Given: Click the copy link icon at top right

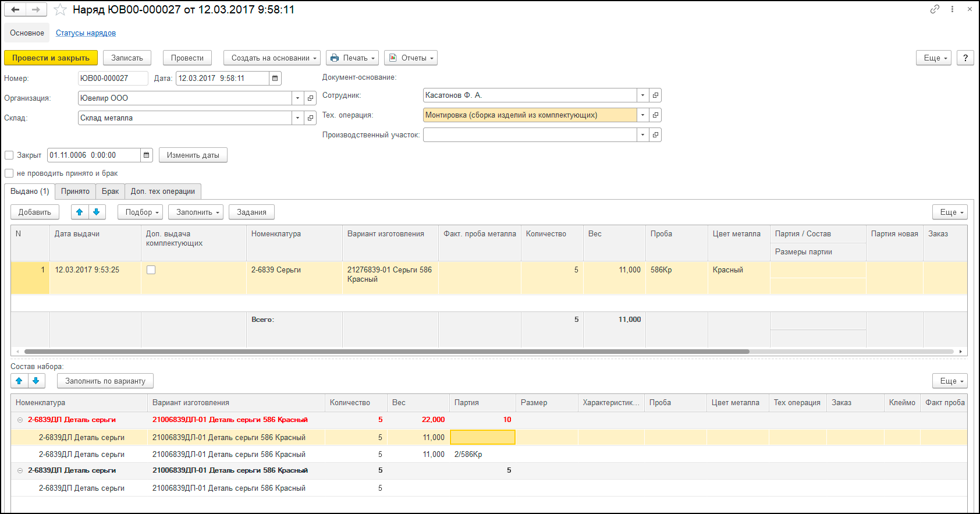Looking at the screenshot, I should [x=935, y=9].
